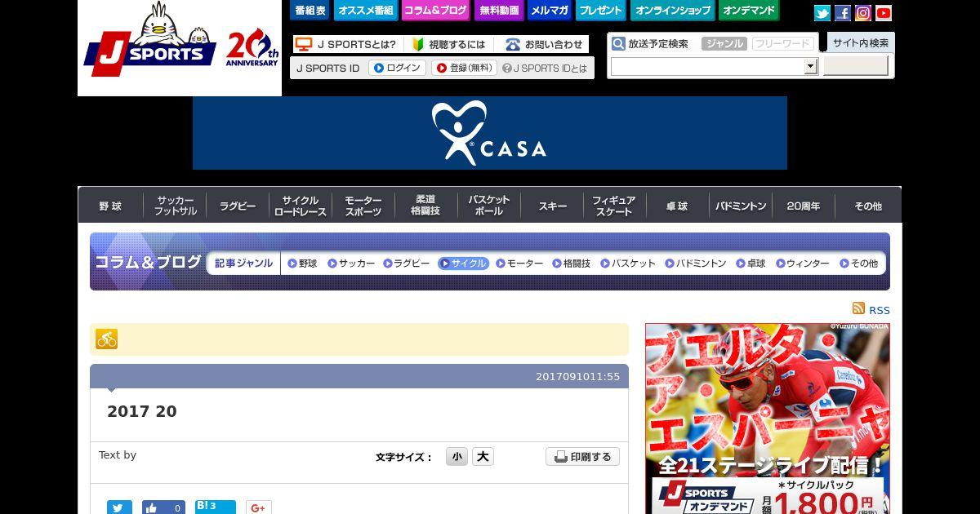
Task: Set text size to 大 large
Action: pos(483,457)
